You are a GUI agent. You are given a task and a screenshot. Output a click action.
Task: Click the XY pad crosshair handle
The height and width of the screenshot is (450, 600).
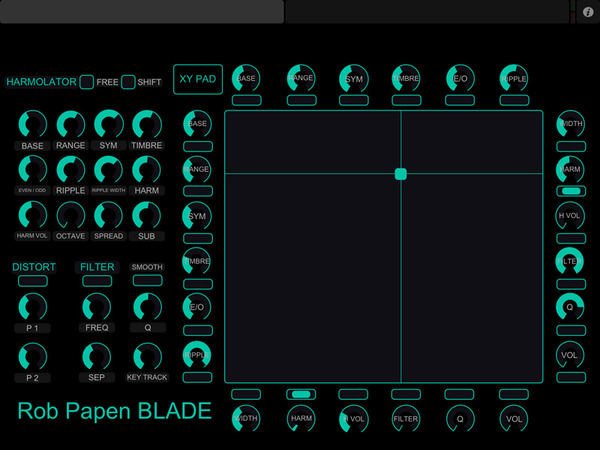[401, 174]
